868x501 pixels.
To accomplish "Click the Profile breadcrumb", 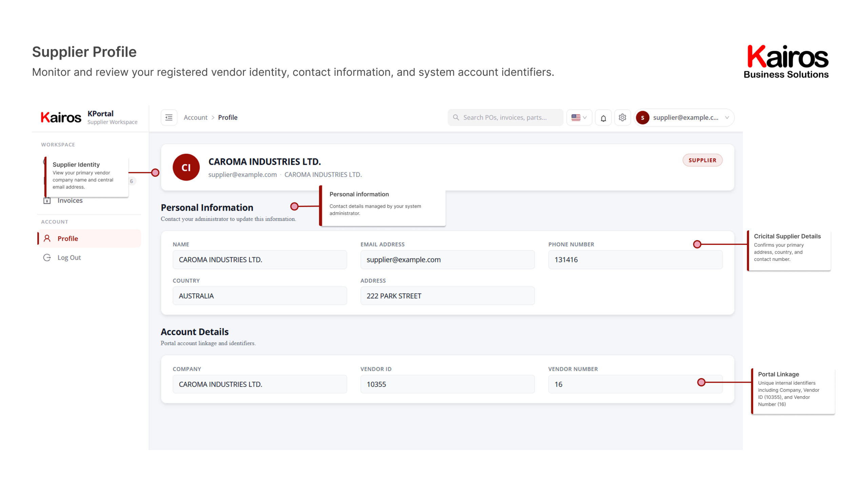I will tap(228, 117).
